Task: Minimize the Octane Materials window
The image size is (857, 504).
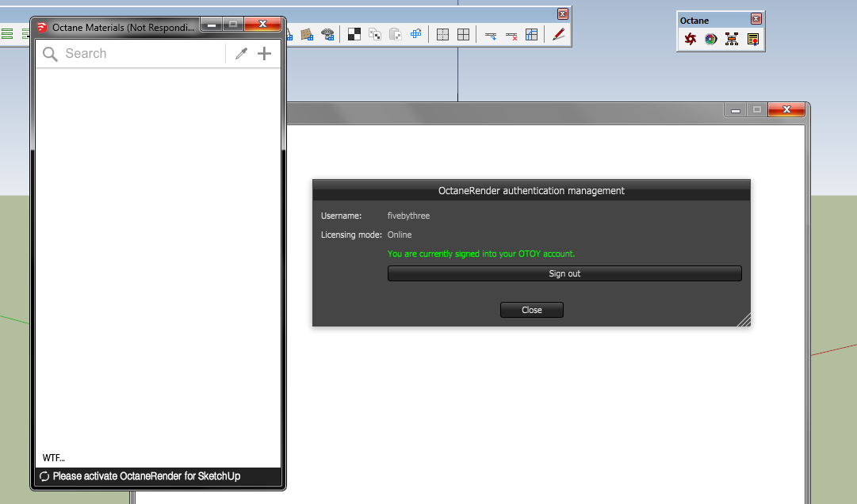Action: click(212, 24)
